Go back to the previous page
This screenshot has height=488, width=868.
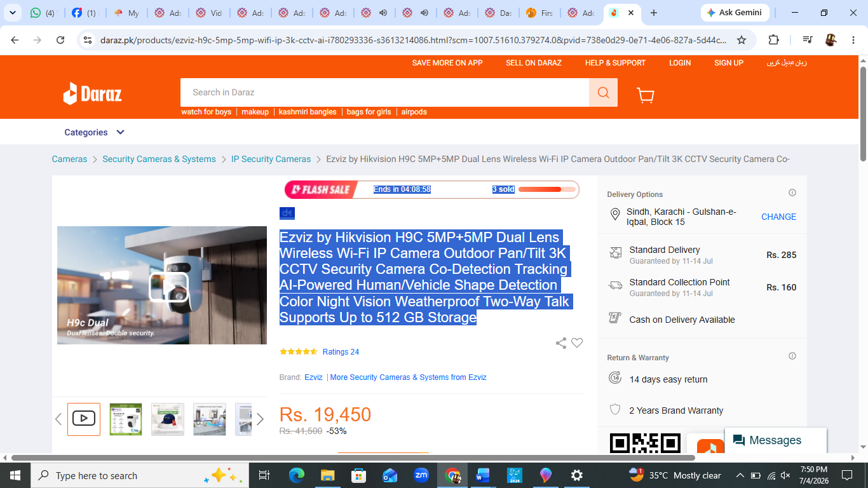point(15,40)
